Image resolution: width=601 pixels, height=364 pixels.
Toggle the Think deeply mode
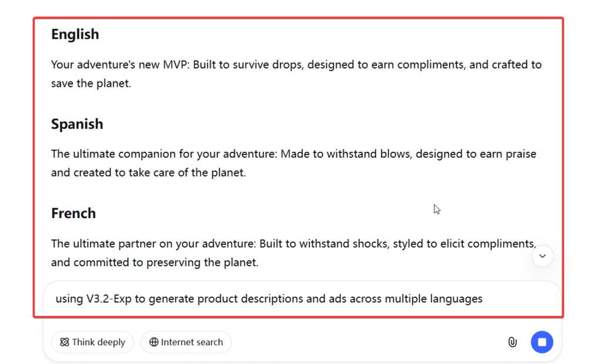tap(93, 342)
